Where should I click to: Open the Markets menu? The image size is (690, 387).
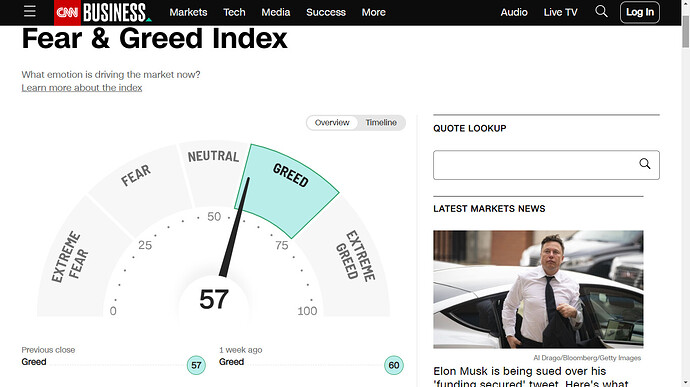coord(188,12)
